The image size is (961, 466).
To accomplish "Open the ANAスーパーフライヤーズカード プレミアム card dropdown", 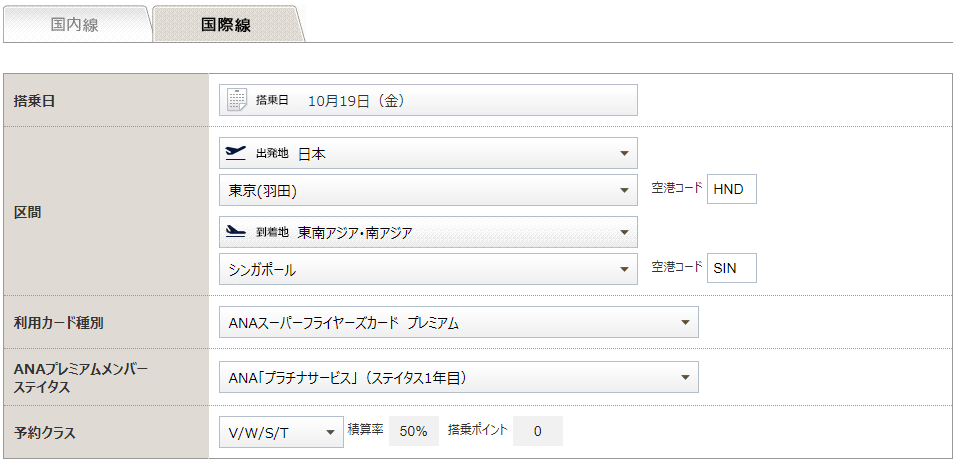I will point(458,323).
